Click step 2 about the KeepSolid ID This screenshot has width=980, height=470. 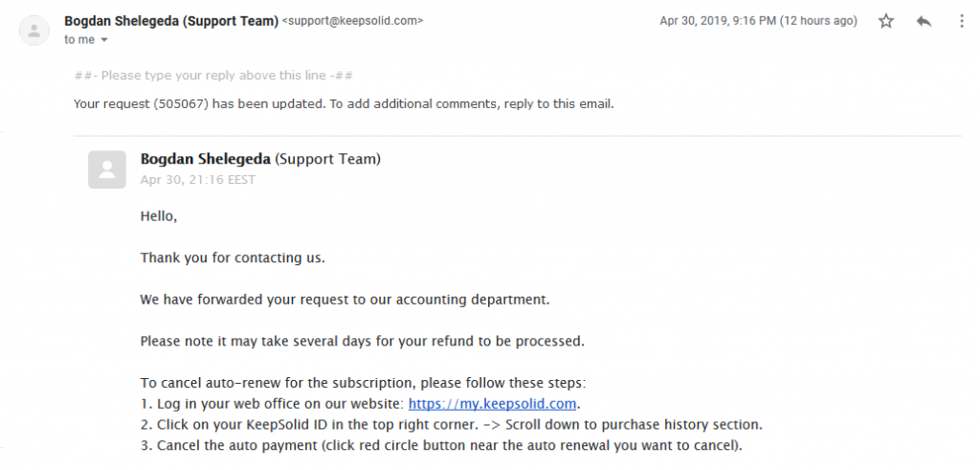tap(452, 425)
